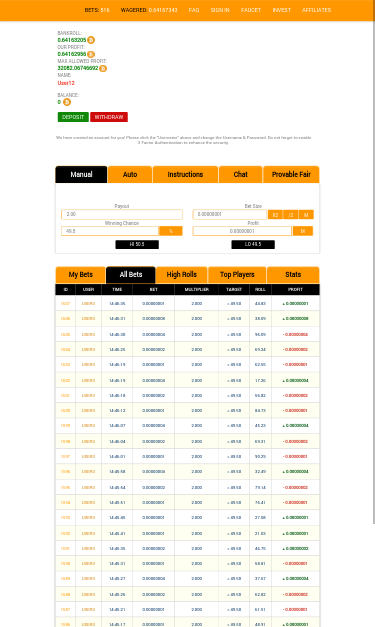This screenshot has height=627, width=375.
Task: Click the BET column header
Action: point(154,290)
